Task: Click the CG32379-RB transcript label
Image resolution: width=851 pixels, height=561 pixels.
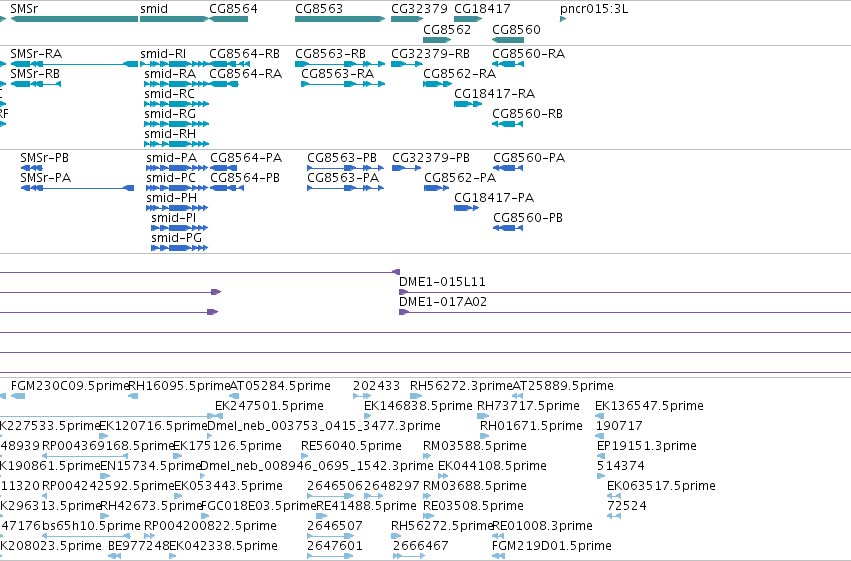Action: pyautogui.click(x=430, y=54)
